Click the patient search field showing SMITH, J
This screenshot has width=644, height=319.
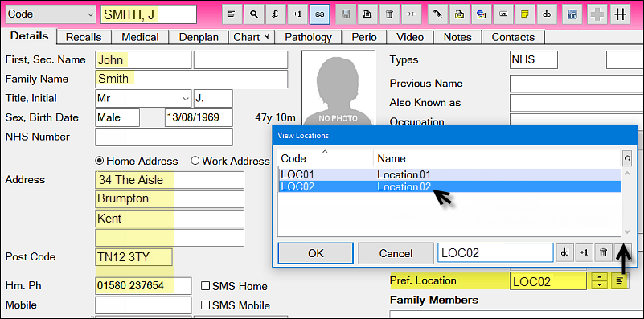click(149, 14)
